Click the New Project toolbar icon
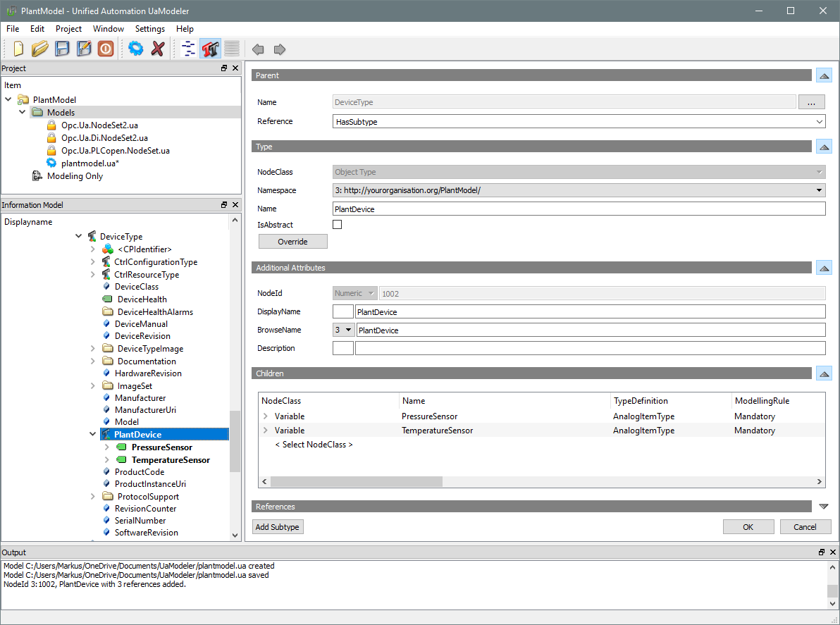 (x=18, y=49)
